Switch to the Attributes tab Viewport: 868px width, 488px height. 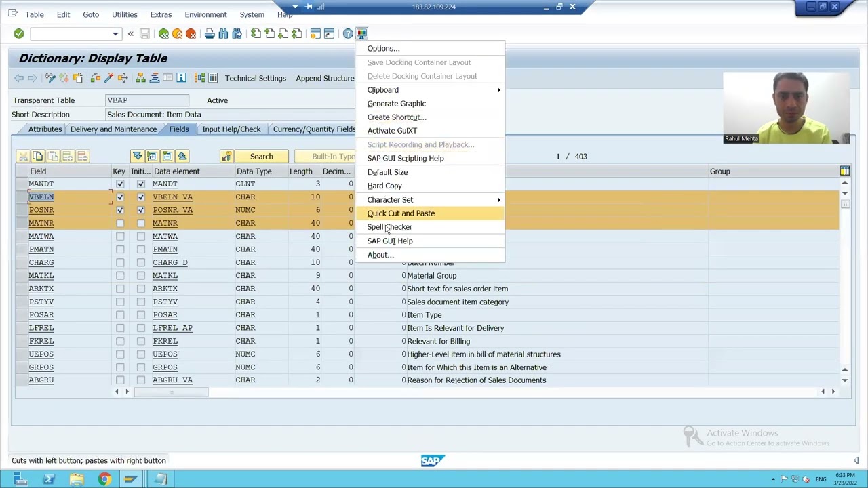click(45, 129)
